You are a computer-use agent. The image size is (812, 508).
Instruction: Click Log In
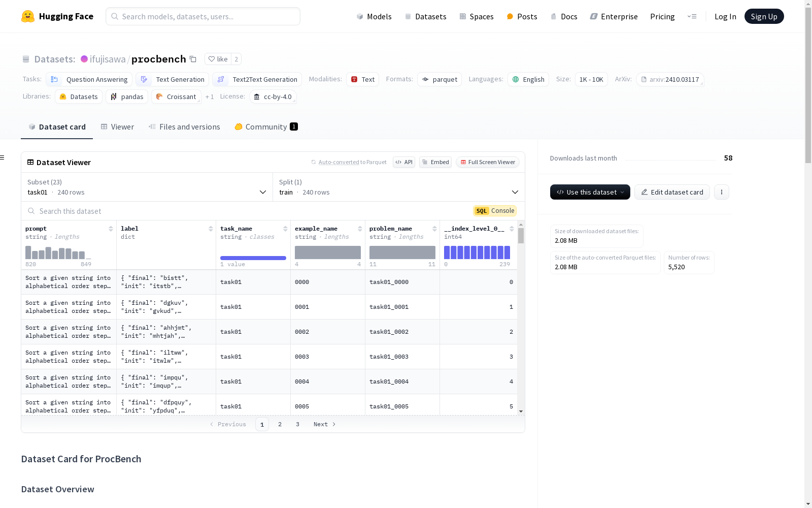pos(725,16)
